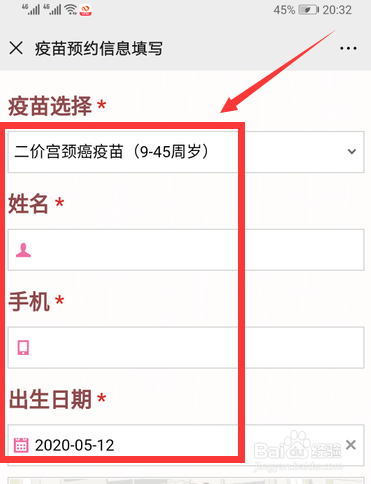
Task: Click the 疫苗预约信息填写 page title
Action: pos(99,48)
